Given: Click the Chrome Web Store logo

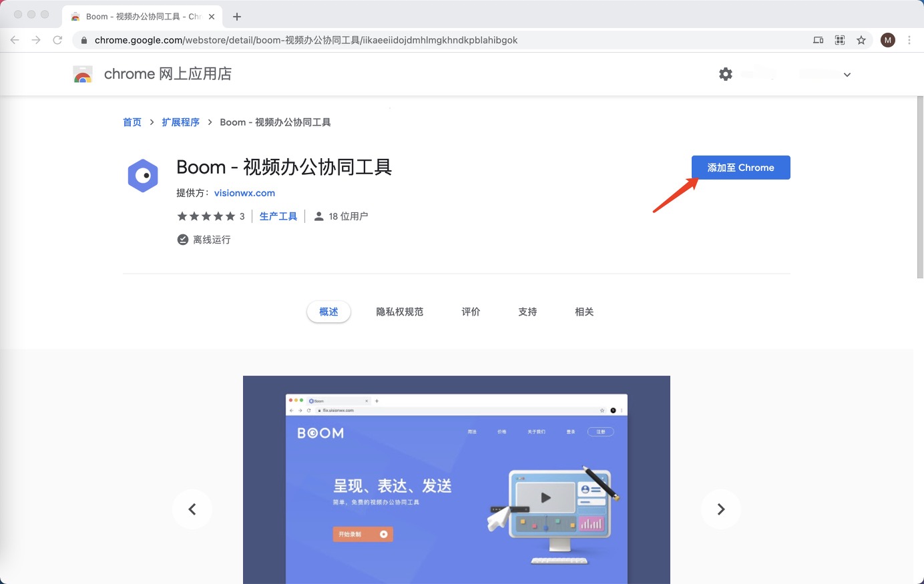Looking at the screenshot, I should click(x=83, y=74).
